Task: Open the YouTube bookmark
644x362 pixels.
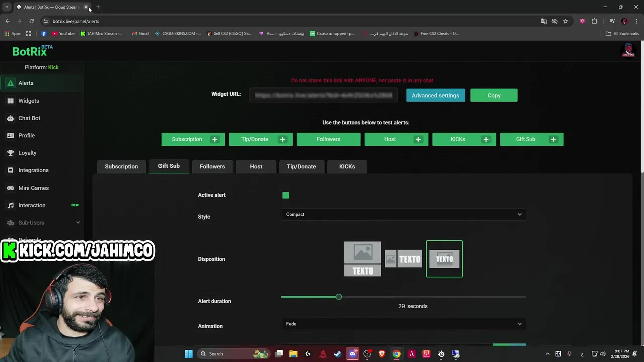Action: pyautogui.click(x=63, y=34)
